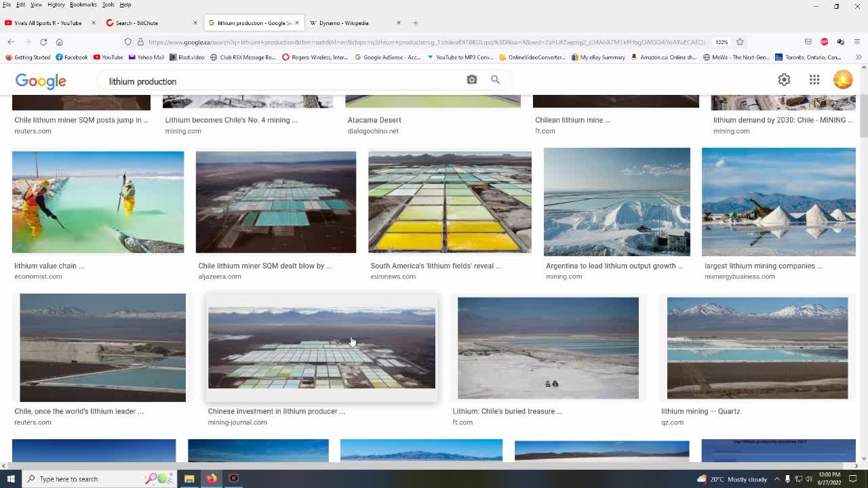This screenshot has width=868, height=488.
Task: Open the largest lithium mining companies image
Action: coord(778,202)
